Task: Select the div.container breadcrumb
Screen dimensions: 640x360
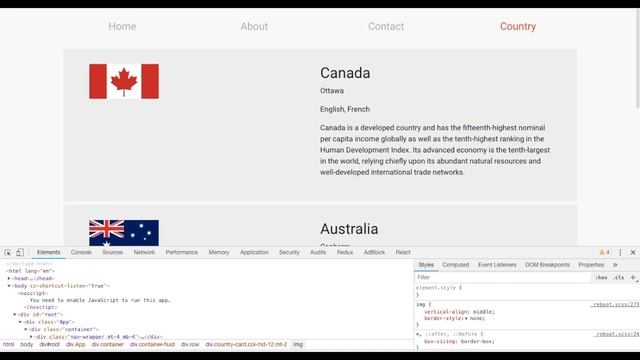Action: (x=108, y=344)
